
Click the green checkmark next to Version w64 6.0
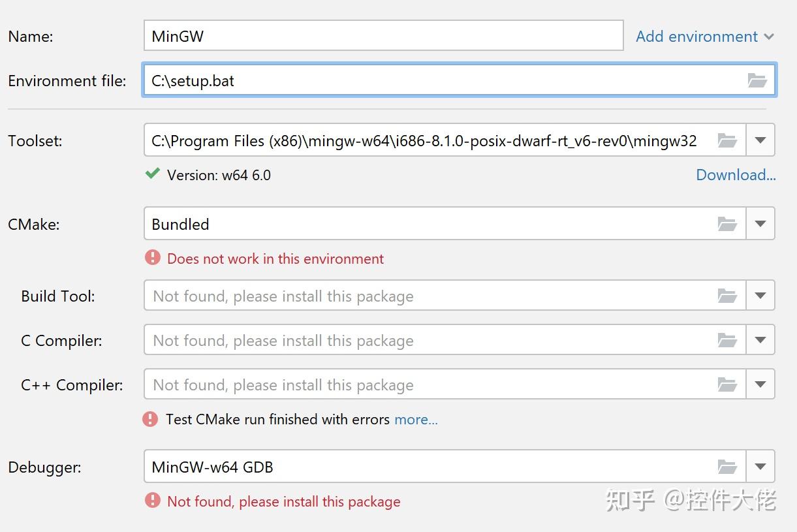tap(152, 174)
